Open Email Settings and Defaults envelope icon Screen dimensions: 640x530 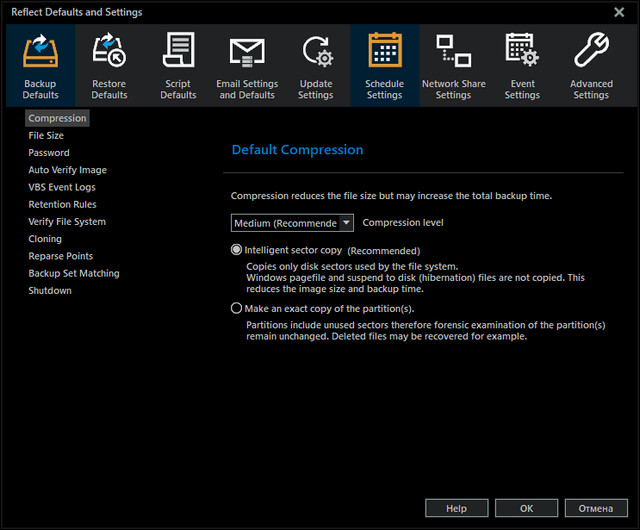(x=247, y=52)
